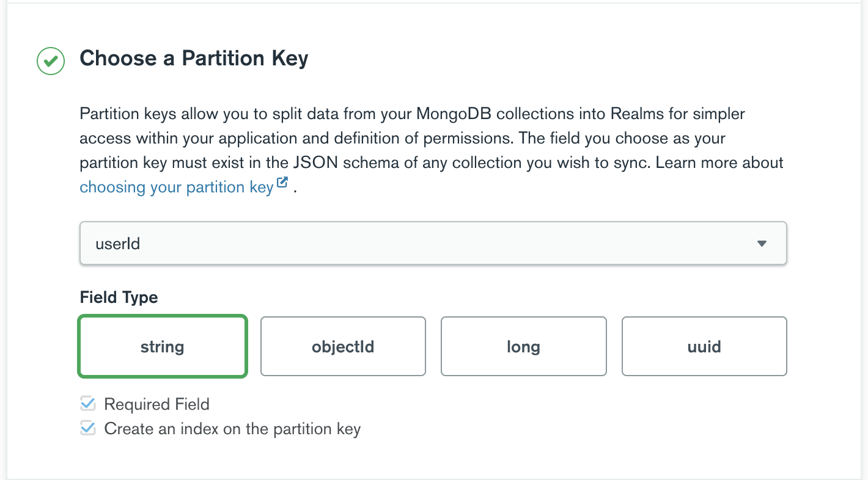Click the green step-complete checkmark icon

(x=51, y=61)
